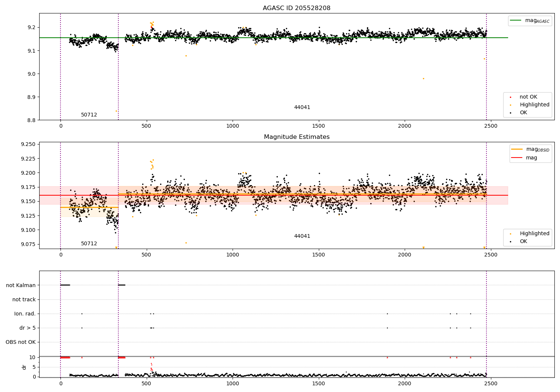Click y-axis tick '9.250' in middle plot
The width and height of the screenshot is (560, 392).
coord(29,144)
